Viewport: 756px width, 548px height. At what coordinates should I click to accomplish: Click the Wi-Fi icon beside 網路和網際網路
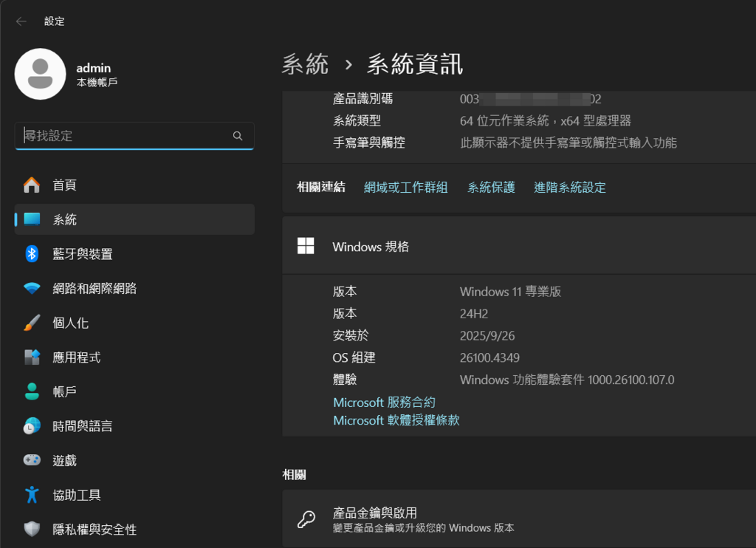(32, 289)
